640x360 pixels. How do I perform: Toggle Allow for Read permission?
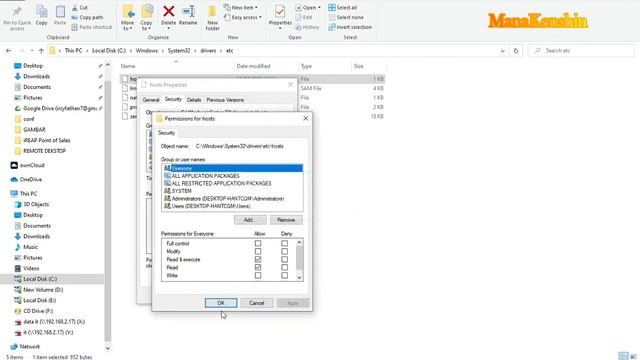tap(258, 268)
